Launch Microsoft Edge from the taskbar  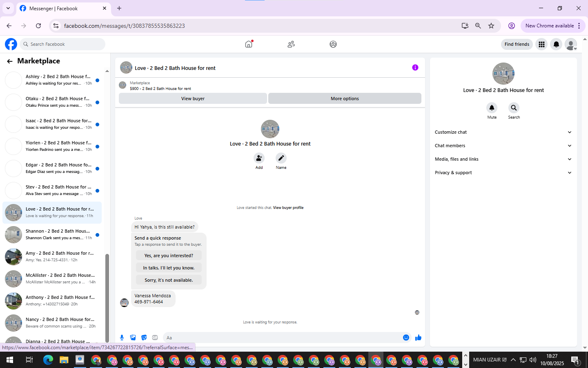(x=48, y=360)
